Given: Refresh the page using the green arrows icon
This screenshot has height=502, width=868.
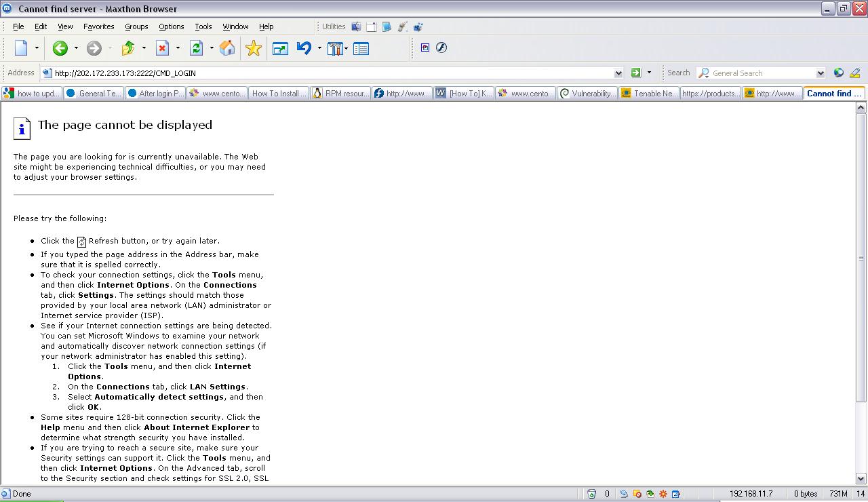Looking at the screenshot, I should [196, 48].
